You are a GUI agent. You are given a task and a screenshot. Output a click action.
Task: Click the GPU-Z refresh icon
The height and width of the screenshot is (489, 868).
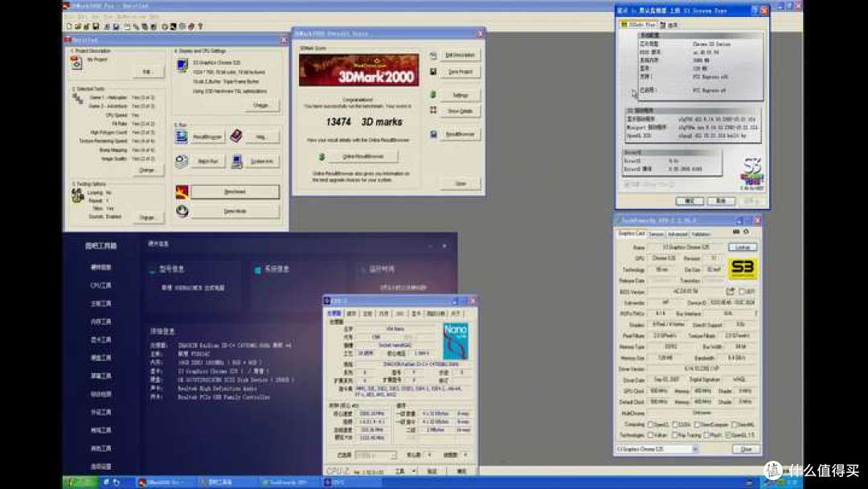746,232
